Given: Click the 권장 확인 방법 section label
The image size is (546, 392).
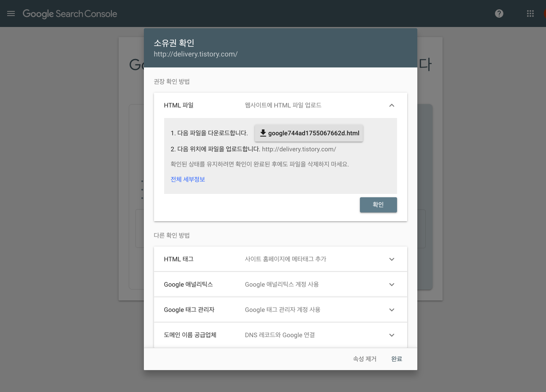Looking at the screenshot, I should [172, 81].
